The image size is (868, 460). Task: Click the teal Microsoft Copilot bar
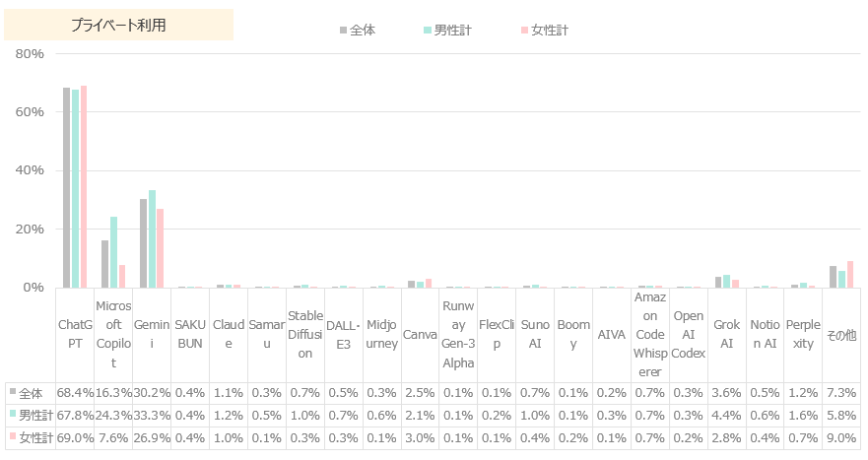click(x=113, y=252)
